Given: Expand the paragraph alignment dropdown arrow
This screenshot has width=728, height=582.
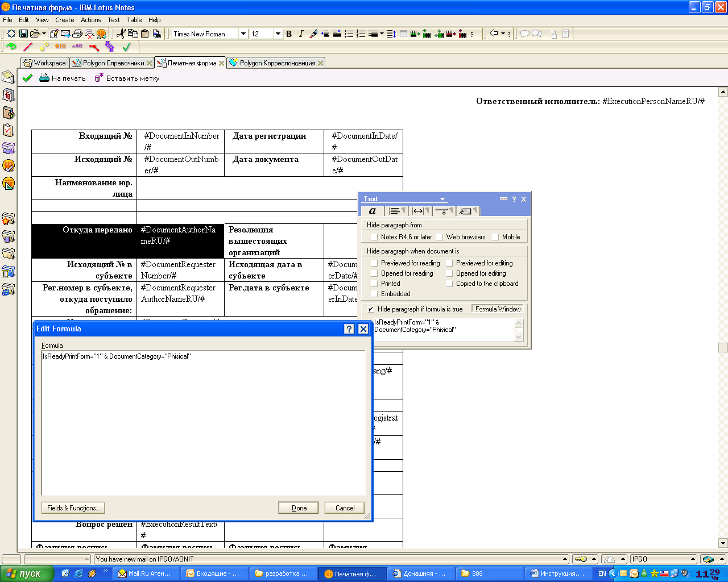Looking at the screenshot, I should (x=382, y=34).
